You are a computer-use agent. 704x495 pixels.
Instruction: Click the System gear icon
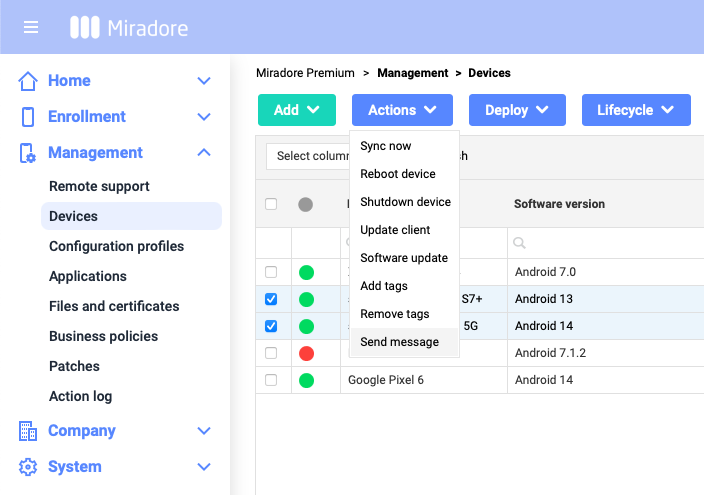[28, 467]
